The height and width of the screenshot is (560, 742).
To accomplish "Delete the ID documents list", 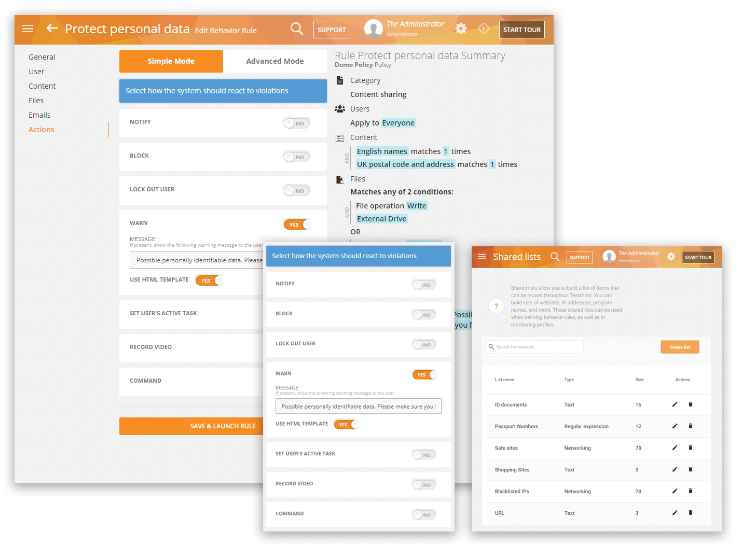I will [691, 404].
